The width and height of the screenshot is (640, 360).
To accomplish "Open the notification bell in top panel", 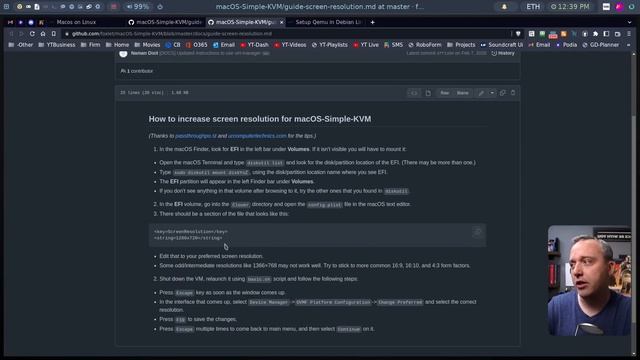I will (x=504, y=7).
